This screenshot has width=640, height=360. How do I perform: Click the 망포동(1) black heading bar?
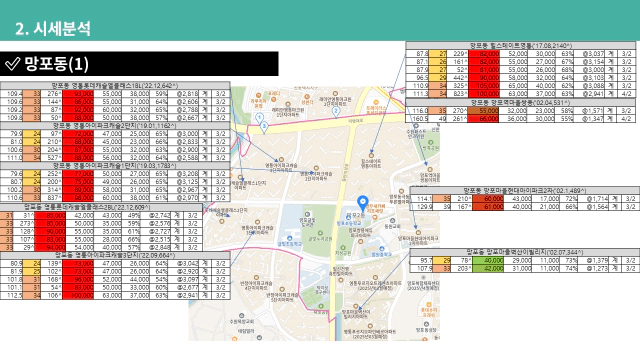tap(139, 64)
